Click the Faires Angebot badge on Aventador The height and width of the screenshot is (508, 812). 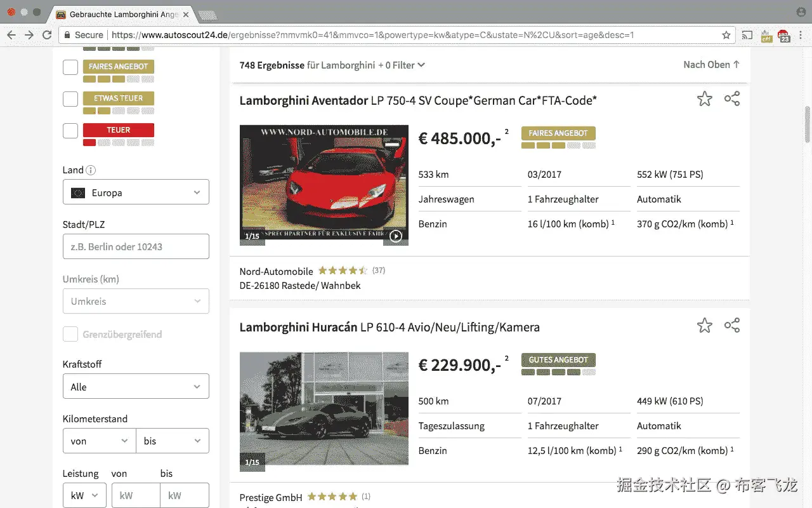[558, 133]
